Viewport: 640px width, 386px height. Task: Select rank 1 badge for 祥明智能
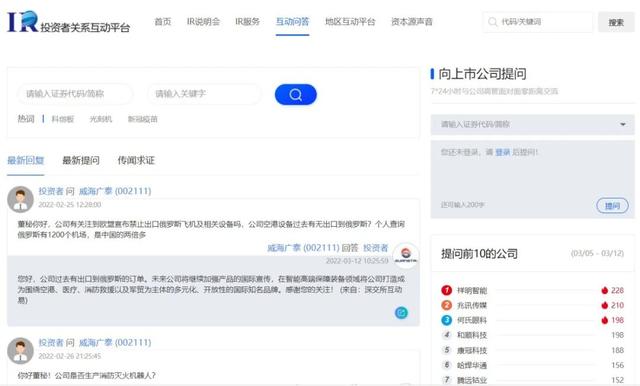[447, 290]
